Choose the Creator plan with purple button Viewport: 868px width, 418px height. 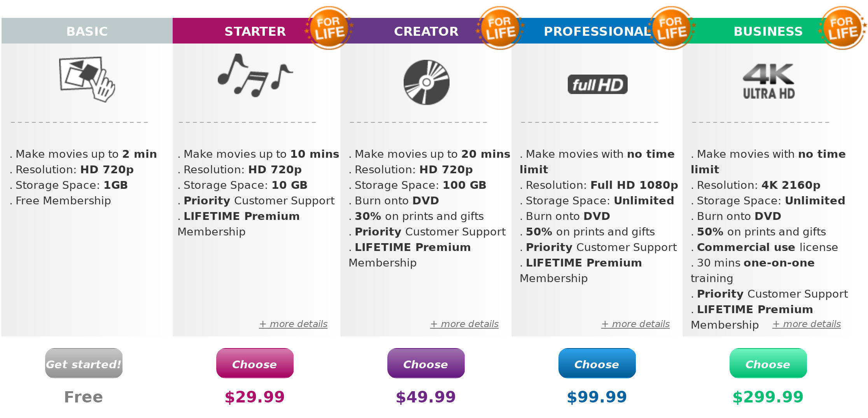[x=426, y=364]
